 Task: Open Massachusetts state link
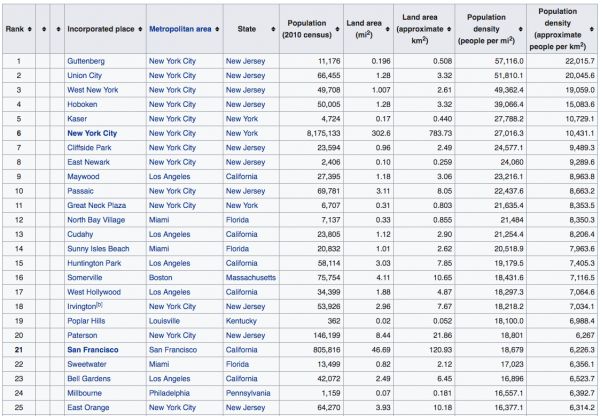251,277
